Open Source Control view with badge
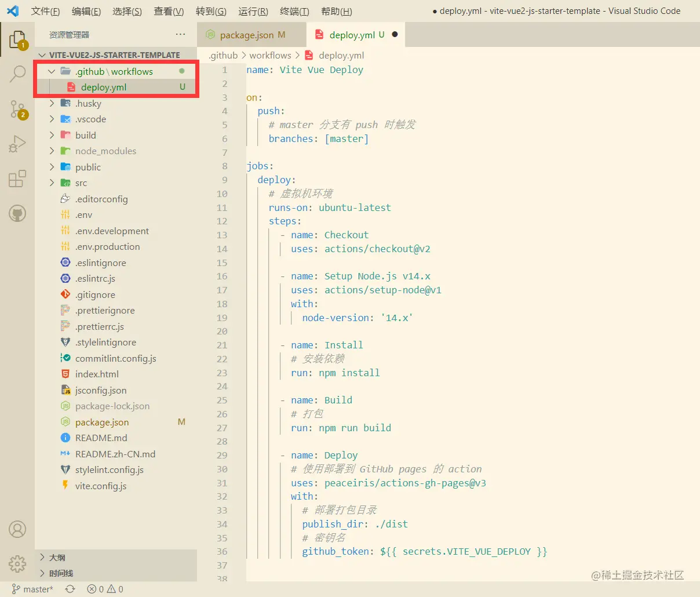The width and height of the screenshot is (700, 597). point(17,109)
